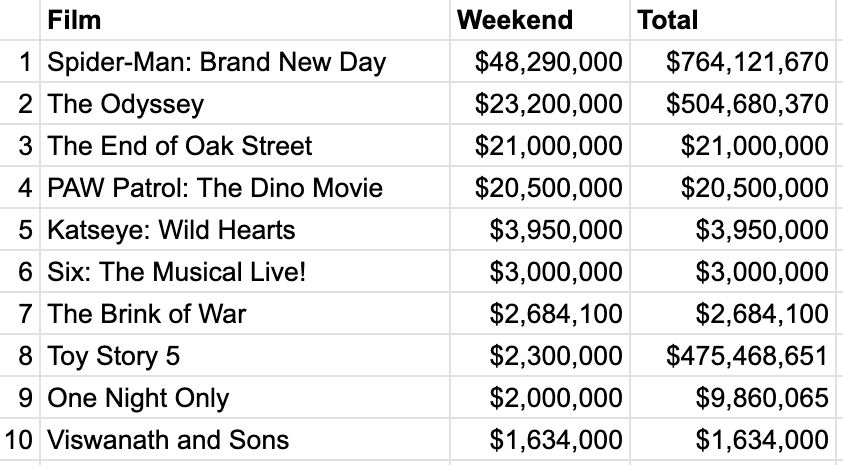The width and height of the screenshot is (843, 465).
Task: Select the Weekend column header cell
Action: [x=540, y=20]
